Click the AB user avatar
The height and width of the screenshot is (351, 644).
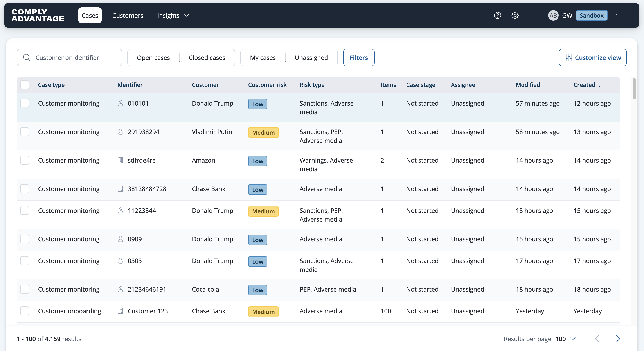click(x=553, y=16)
